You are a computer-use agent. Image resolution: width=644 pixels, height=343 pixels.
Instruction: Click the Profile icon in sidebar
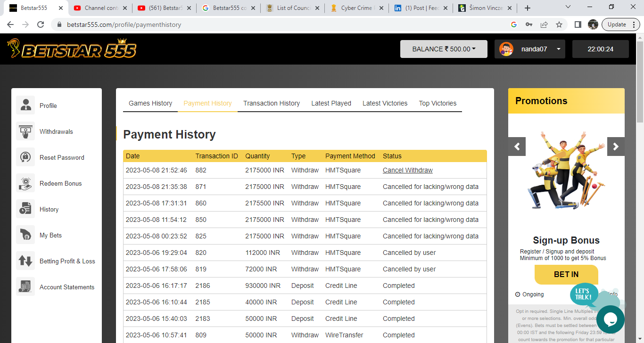(x=25, y=105)
